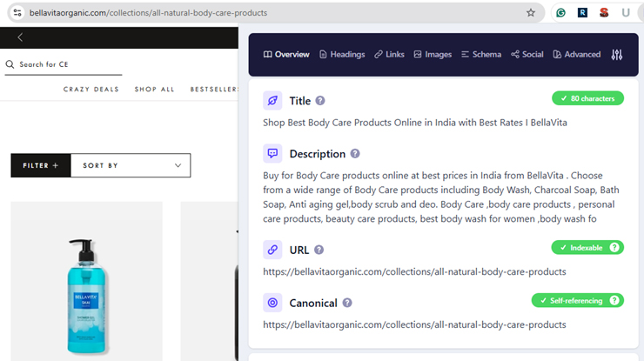
Task: Open the grey U extension icon
Action: point(626,13)
